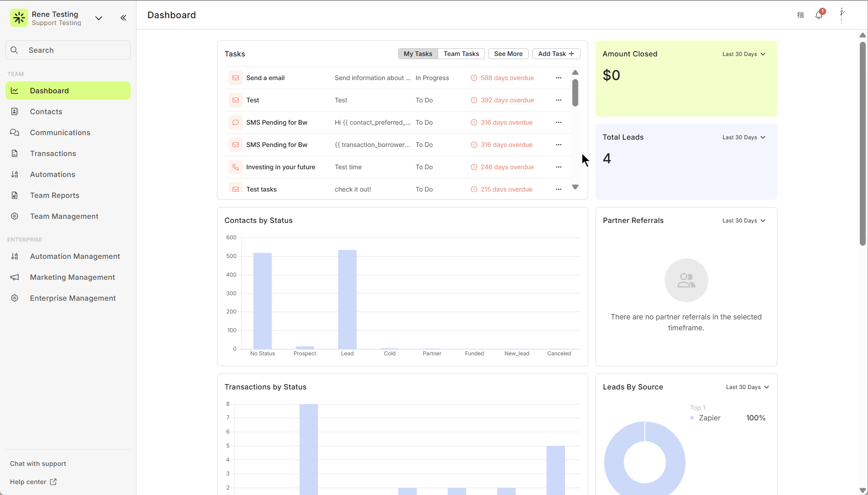Click the task list icon in header
This screenshot has width=868, height=495.
pos(801,15)
